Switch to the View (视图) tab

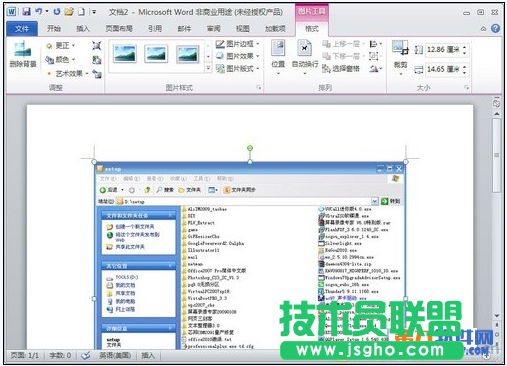(x=243, y=29)
